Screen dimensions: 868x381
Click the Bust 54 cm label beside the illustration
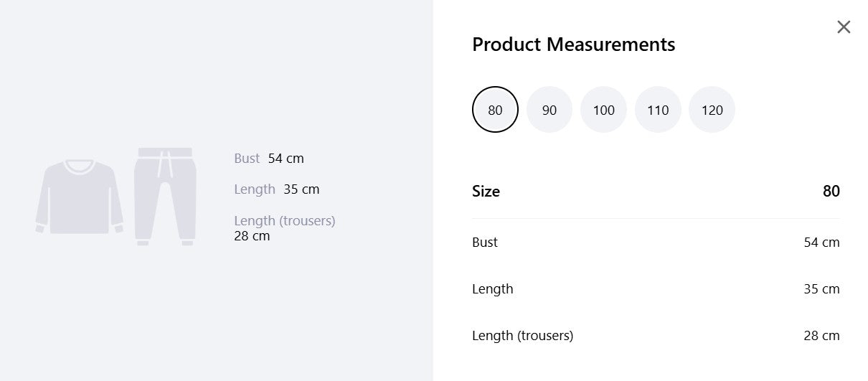tap(269, 159)
